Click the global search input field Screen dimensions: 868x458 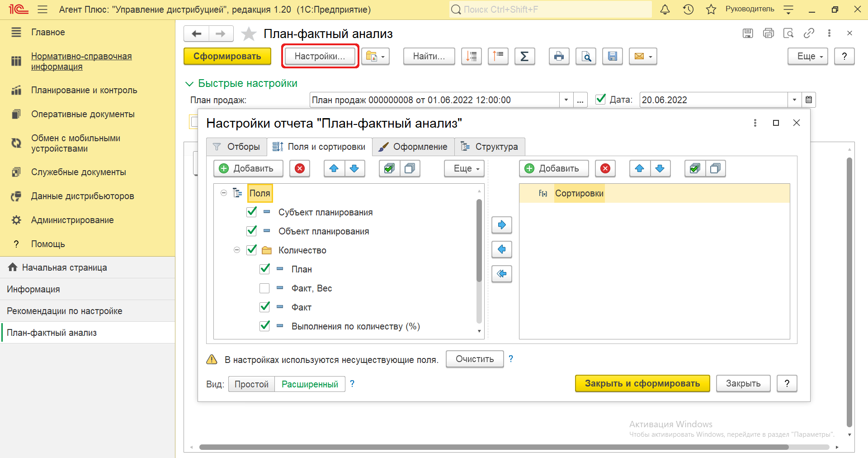[549, 10]
